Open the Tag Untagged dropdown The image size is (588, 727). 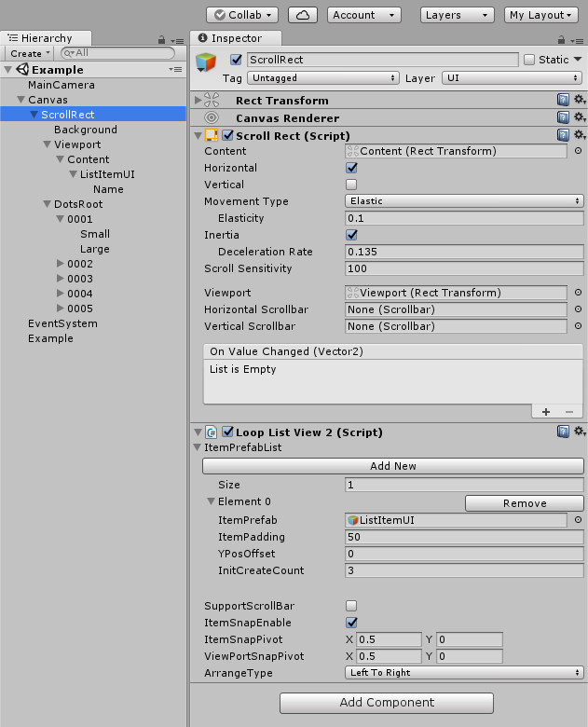pos(323,78)
